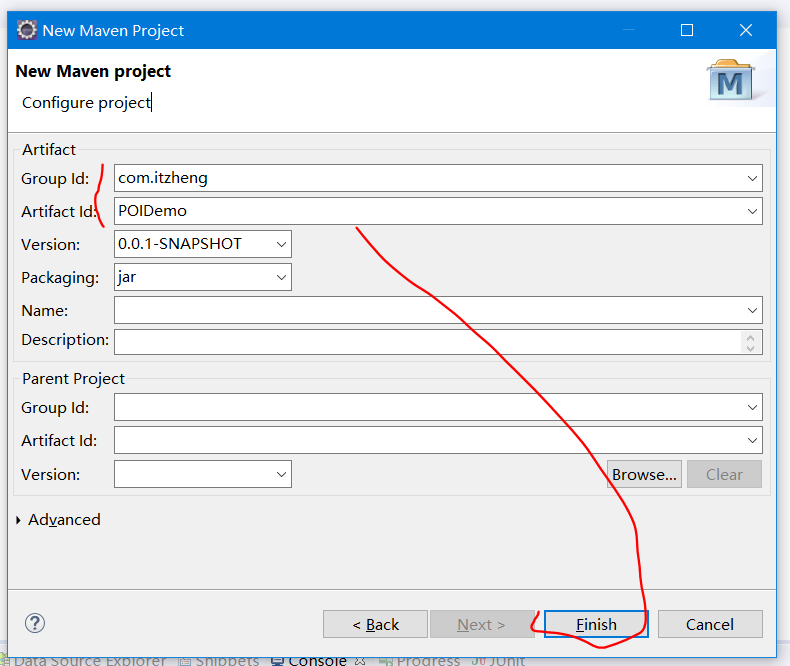The width and height of the screenshot is (790, 666).
Task: Switch to the Snippets tab behind dialog
Action: 219,661
